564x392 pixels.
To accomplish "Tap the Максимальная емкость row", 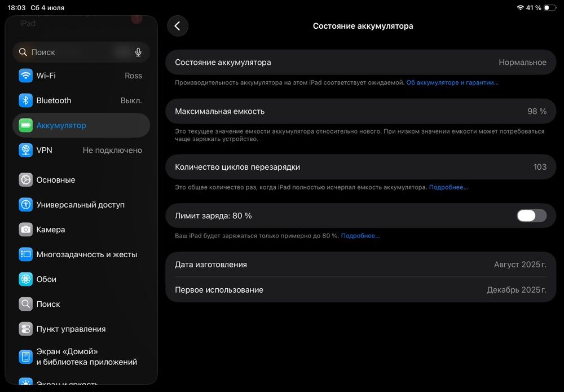I will 361,111.
